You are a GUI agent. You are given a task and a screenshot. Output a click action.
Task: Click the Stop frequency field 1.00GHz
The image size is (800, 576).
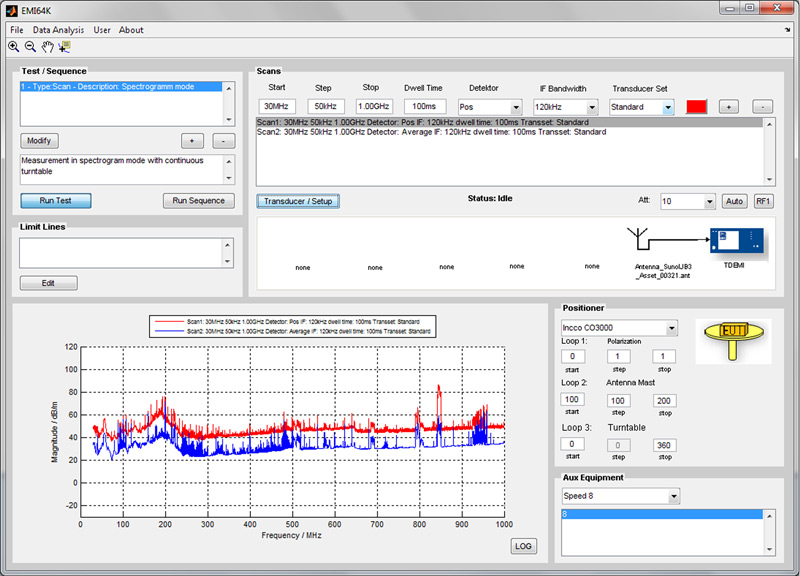[x=374, y=106]
